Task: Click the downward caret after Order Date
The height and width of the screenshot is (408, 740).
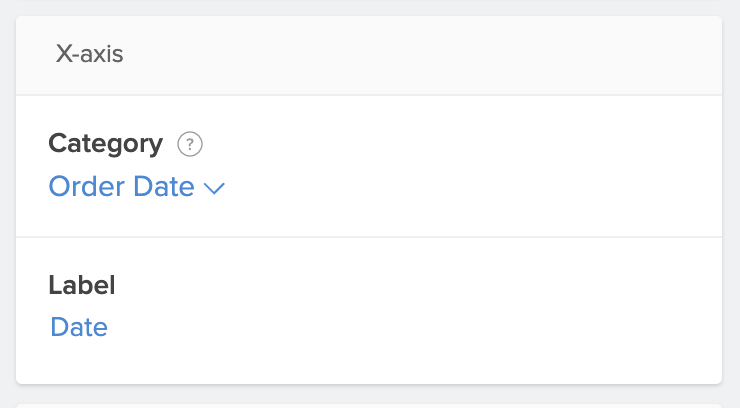Action: tap(215, 188)
